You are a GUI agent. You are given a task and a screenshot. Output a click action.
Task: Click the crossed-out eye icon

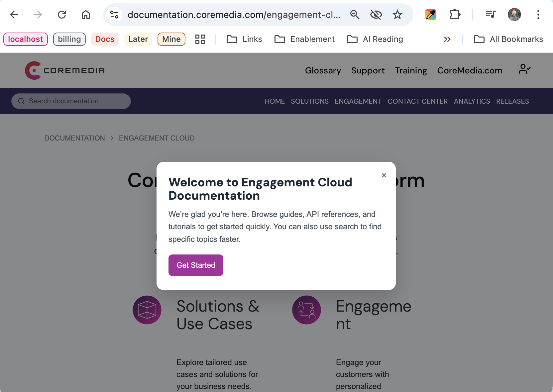point(376,15)
